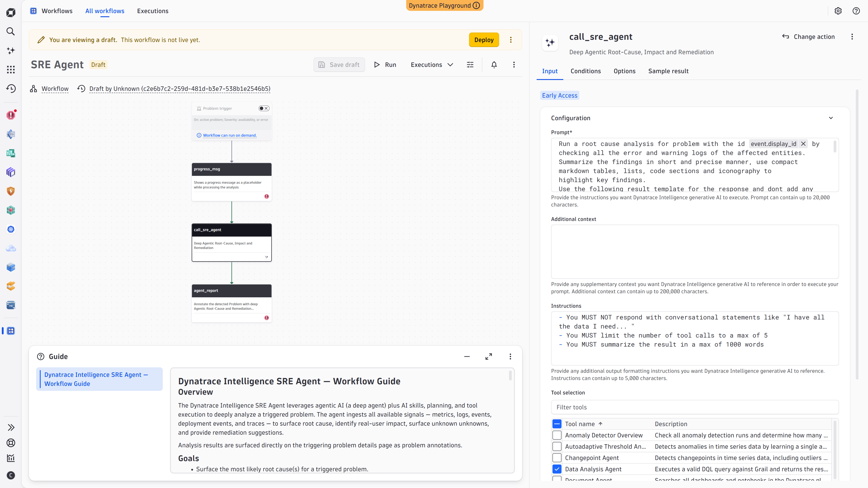The height and width of the screenshot is (488, 868).
Task: Select the agent_report workflow node
Action: tap(231, 303)
